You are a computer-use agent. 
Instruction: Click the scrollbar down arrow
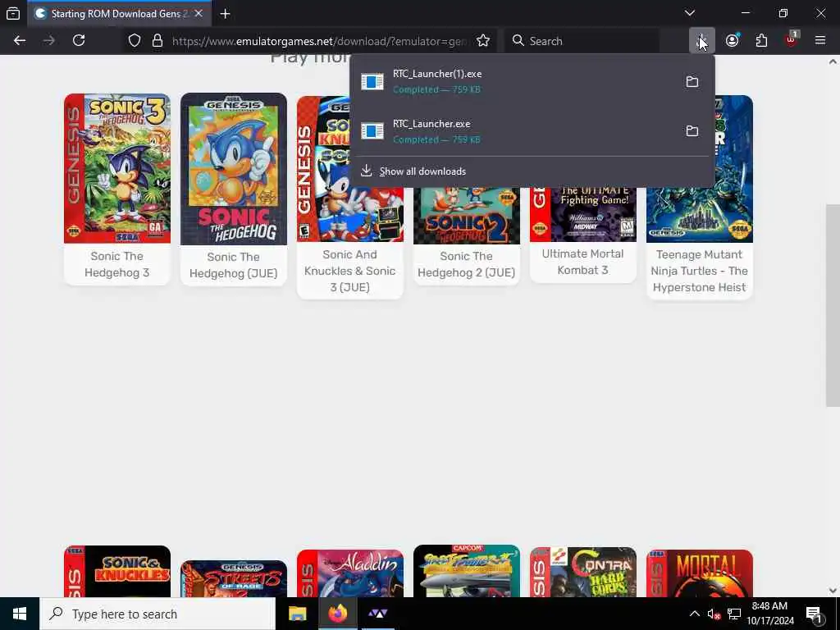833,591
